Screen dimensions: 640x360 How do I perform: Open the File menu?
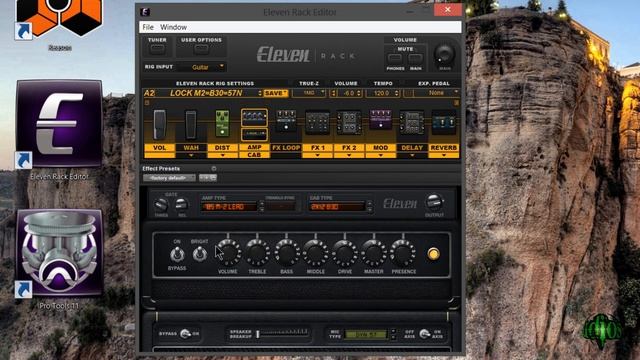pyautogui.click(x=148, y=27)
